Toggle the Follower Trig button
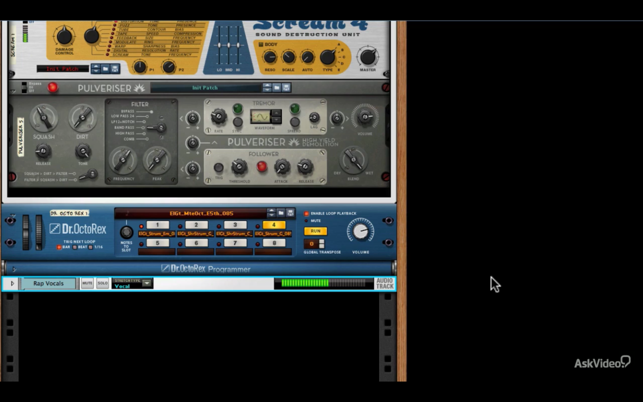Screen dimensions: 643x402 pyautogui.click(x=219, y=167)
